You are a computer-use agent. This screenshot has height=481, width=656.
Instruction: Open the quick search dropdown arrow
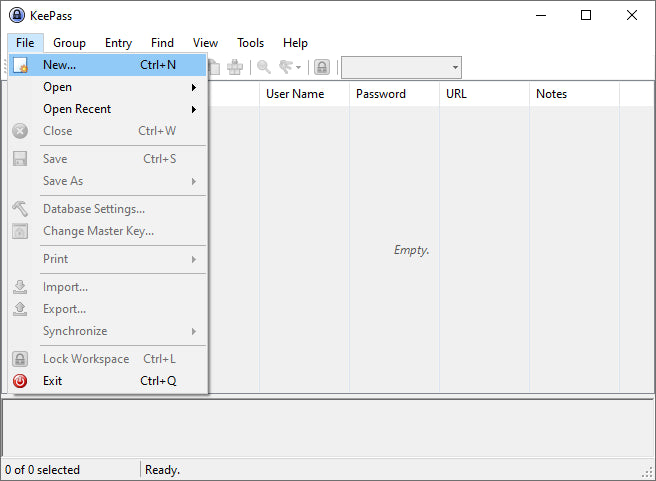455,67
